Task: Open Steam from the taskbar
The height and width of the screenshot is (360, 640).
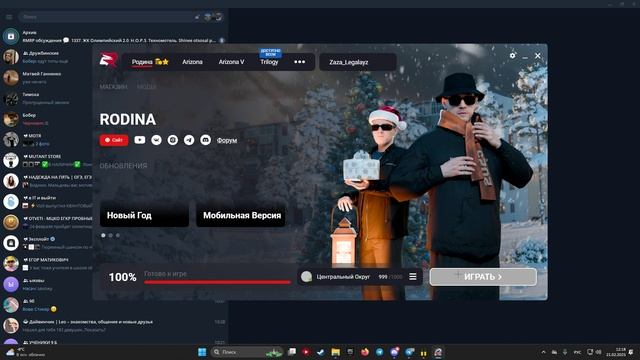Action: pos(320,352)
